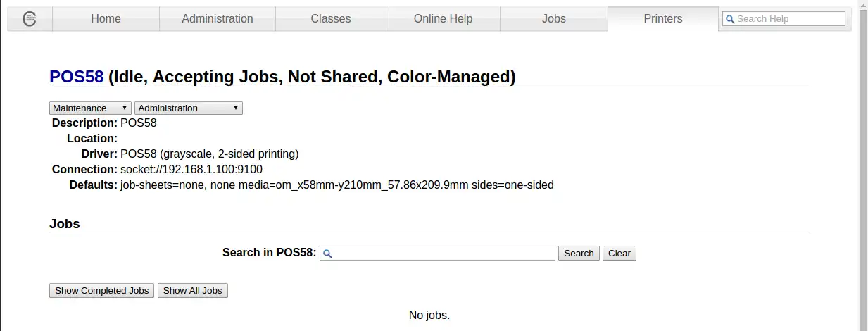Show Completed Jobs
The image size is (868, 331).
click(102, 290)
